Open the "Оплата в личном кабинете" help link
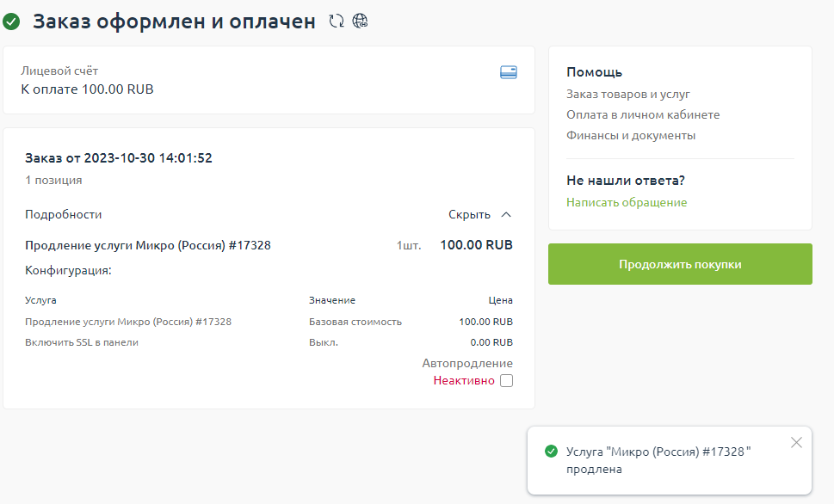 click(x=643, y=115)
